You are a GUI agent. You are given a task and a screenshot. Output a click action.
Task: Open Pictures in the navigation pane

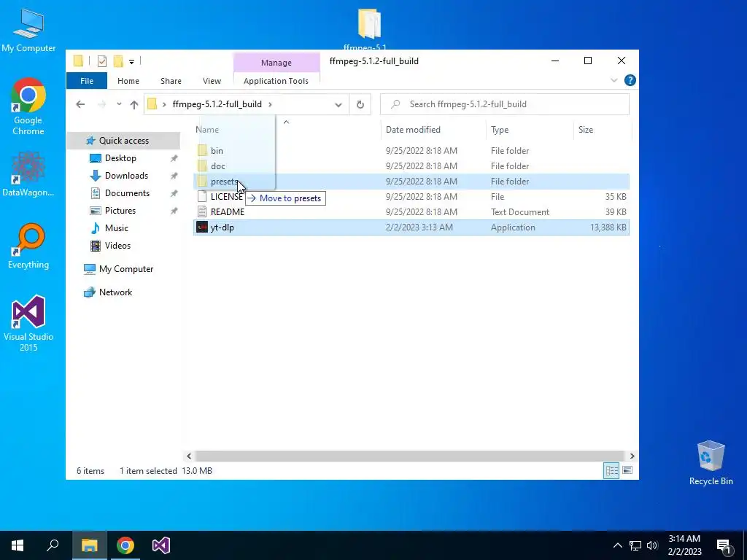coord(120,211)
